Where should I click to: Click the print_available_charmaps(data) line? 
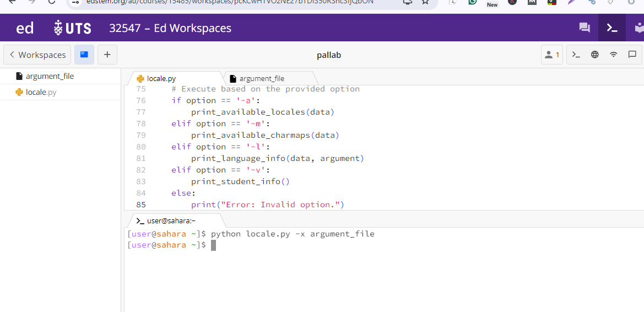[266, 135]
